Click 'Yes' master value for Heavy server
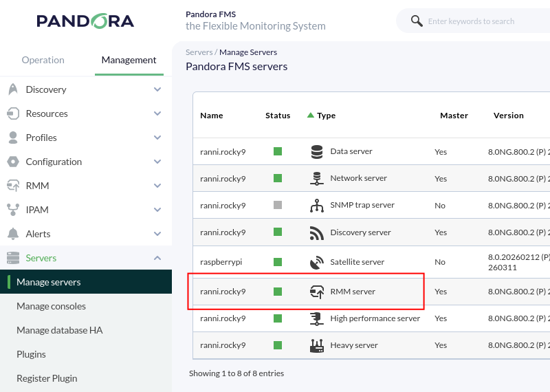The image size is (550, 392). click(441, 345)
